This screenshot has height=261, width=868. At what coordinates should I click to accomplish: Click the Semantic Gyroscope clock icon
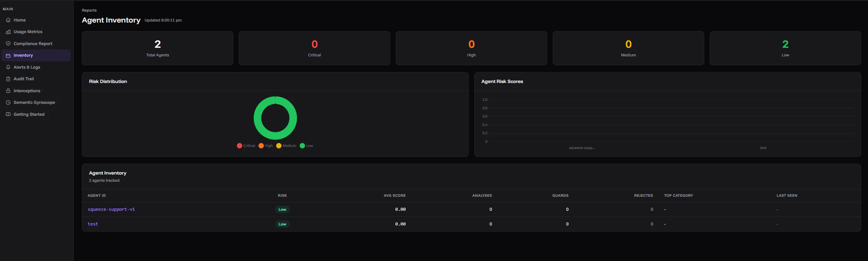(8, 102)
